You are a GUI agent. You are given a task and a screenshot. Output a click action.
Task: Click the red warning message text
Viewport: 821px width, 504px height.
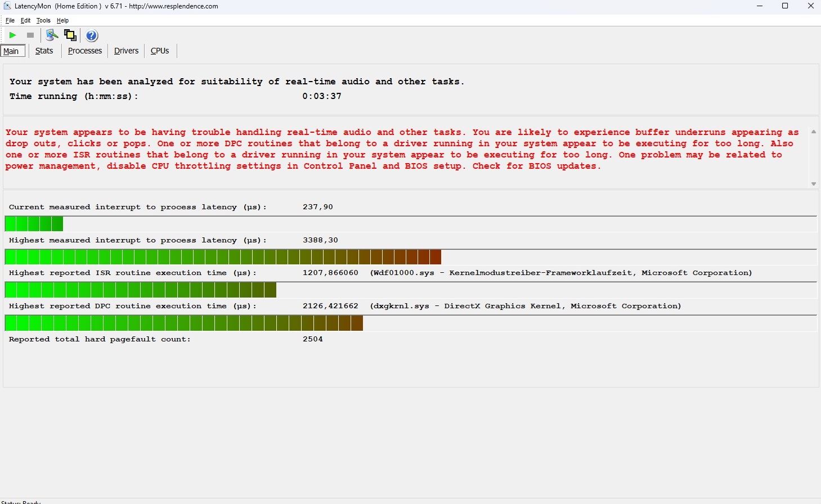(402, 149)
